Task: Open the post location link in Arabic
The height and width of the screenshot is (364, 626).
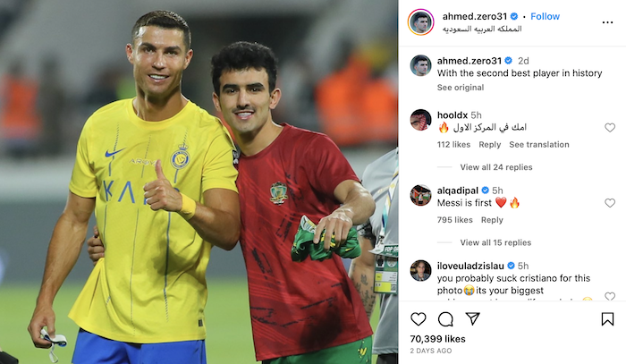Action: pos(482,29)
